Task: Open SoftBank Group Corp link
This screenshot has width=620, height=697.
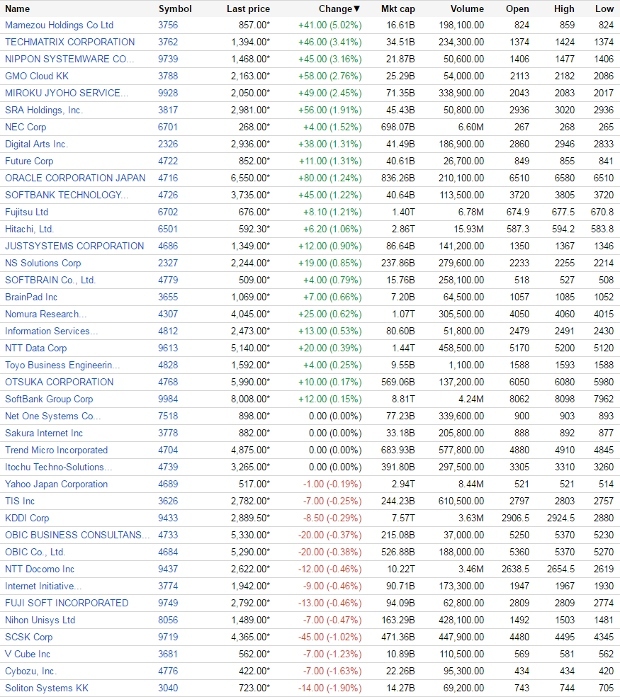Action: click(x=49, y=399)
